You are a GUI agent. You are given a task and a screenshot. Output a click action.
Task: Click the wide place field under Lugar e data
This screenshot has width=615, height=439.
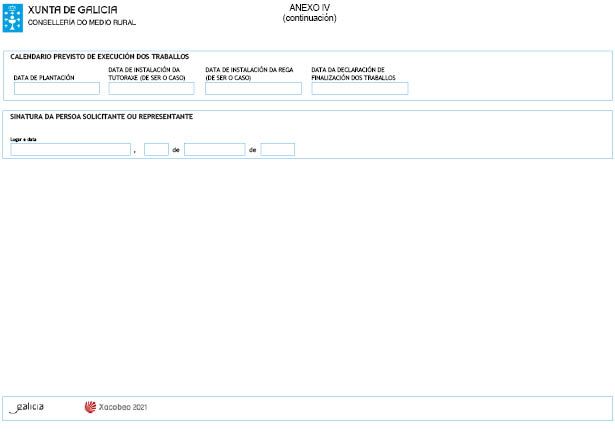coord(71,150)
